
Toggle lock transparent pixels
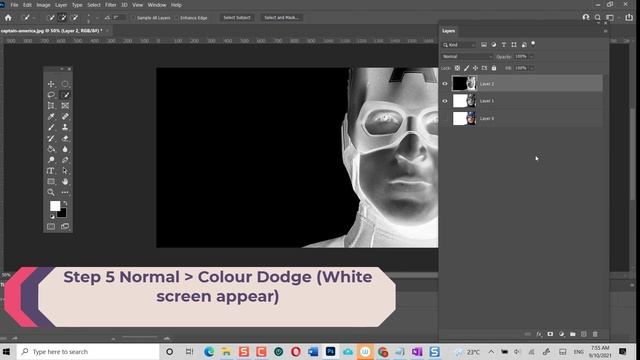coord(457,68)
